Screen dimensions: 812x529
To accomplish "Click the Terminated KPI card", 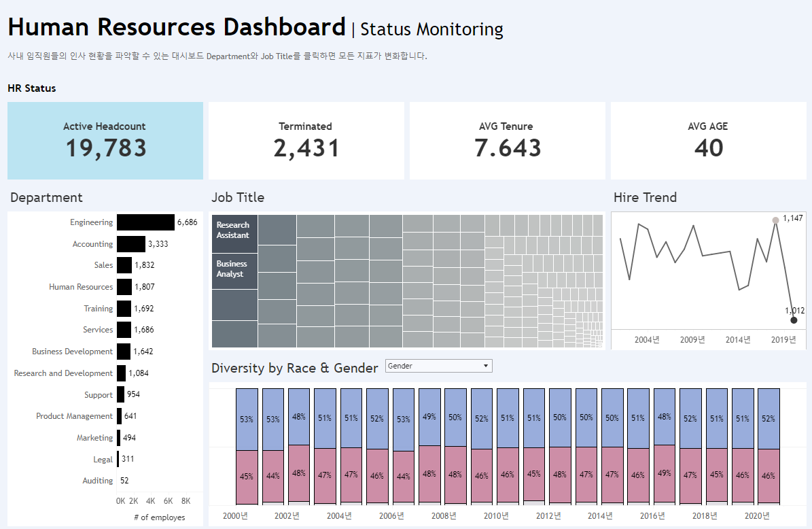I will (306, 139).
